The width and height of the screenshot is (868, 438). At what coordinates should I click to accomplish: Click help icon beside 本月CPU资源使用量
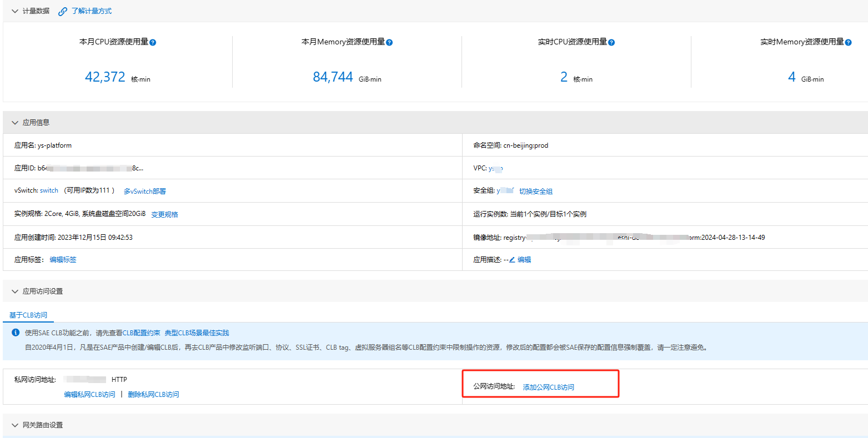[x=153, y=42]
